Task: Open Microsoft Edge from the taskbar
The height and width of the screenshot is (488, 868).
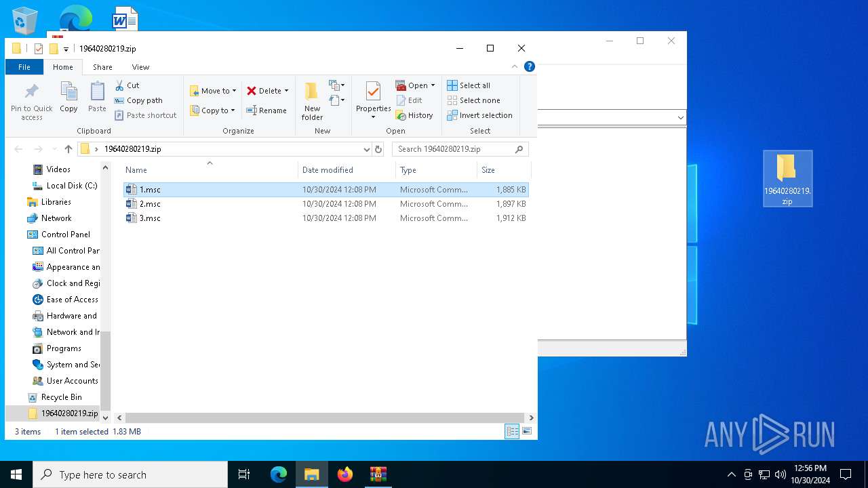Action: [x=279, y=474]
